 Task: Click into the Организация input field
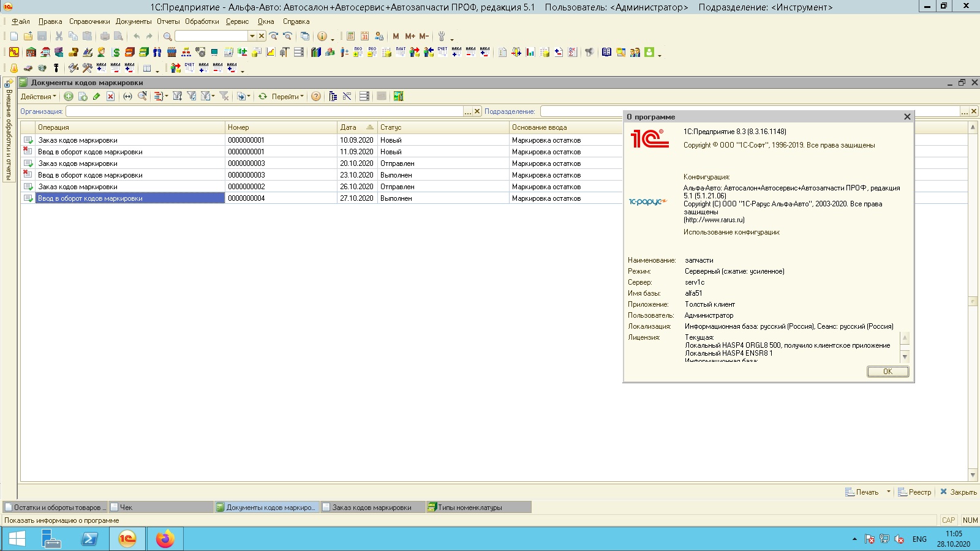[265, 111]
